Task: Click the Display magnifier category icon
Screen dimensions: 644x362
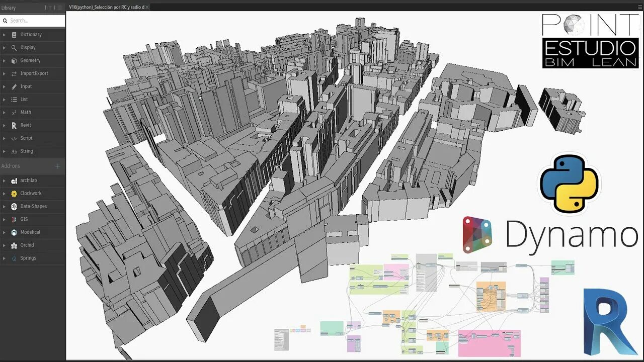Action: (14, 48)
